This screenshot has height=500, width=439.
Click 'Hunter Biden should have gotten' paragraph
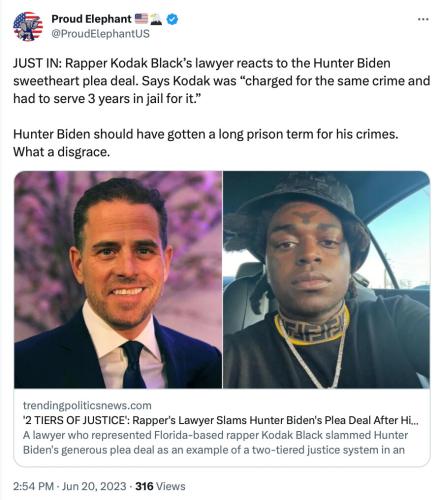[206, 143]
